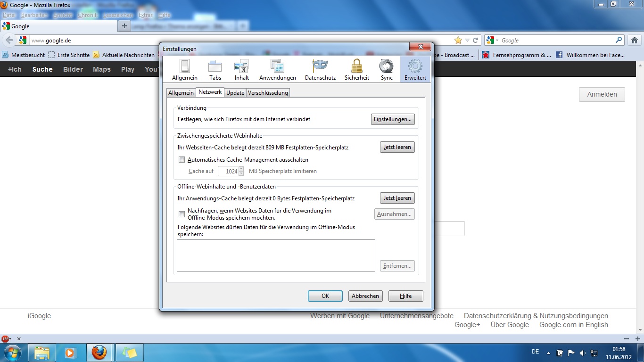Viewport: 644px width, 362px height.
Task: Clear the Anwendungs-Cache with Jetzt leeren
Action: pos(397,198)
